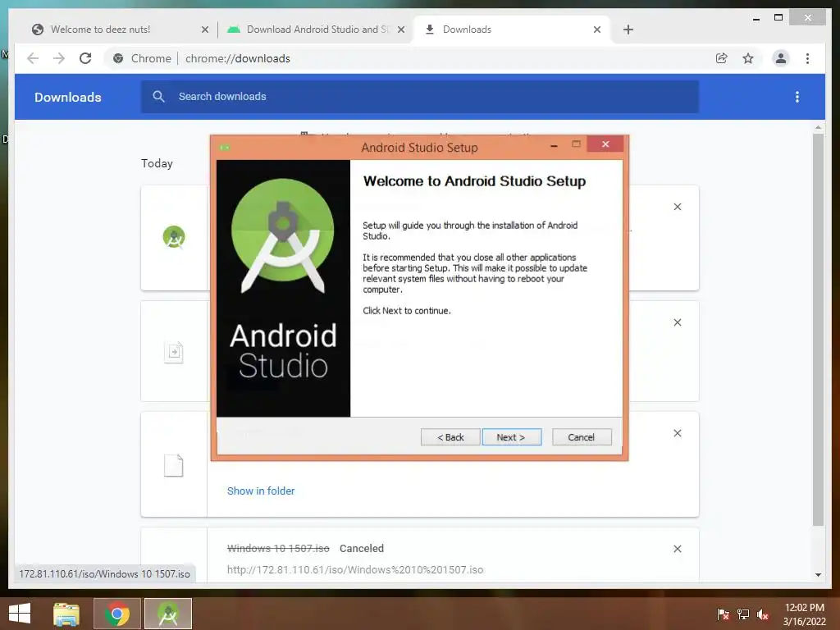Click the downloads page vertical scrollbar

tap(818, 330)
